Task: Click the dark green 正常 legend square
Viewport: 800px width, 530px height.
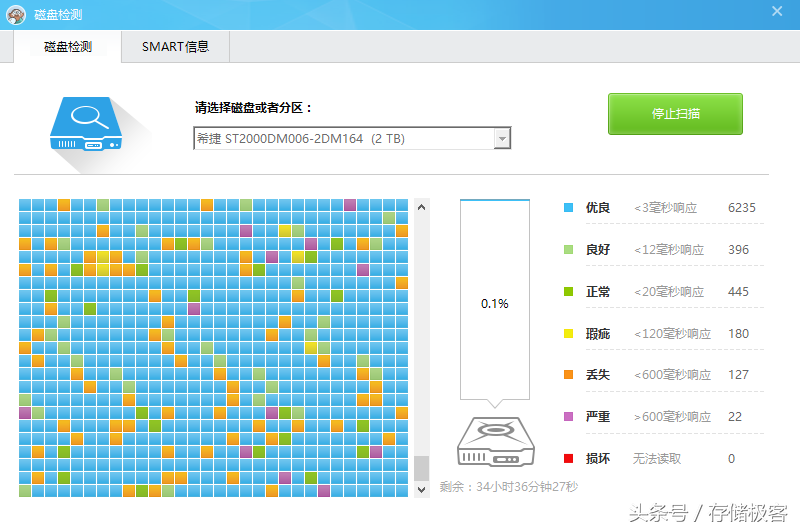Action: point(568,291)
